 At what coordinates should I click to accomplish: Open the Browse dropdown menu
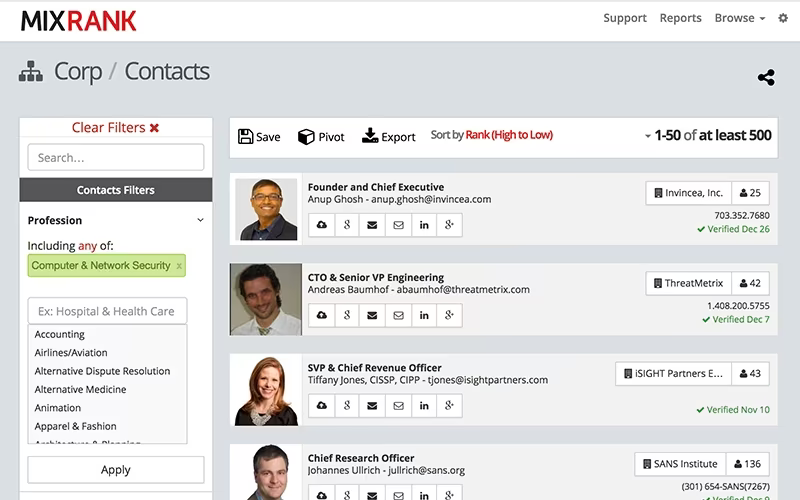pyautogui.click(x=739, y=18)
